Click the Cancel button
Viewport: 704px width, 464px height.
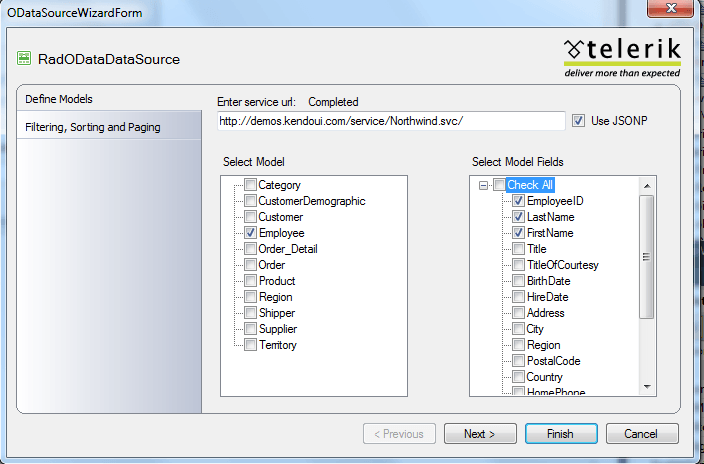pos(642,434)
